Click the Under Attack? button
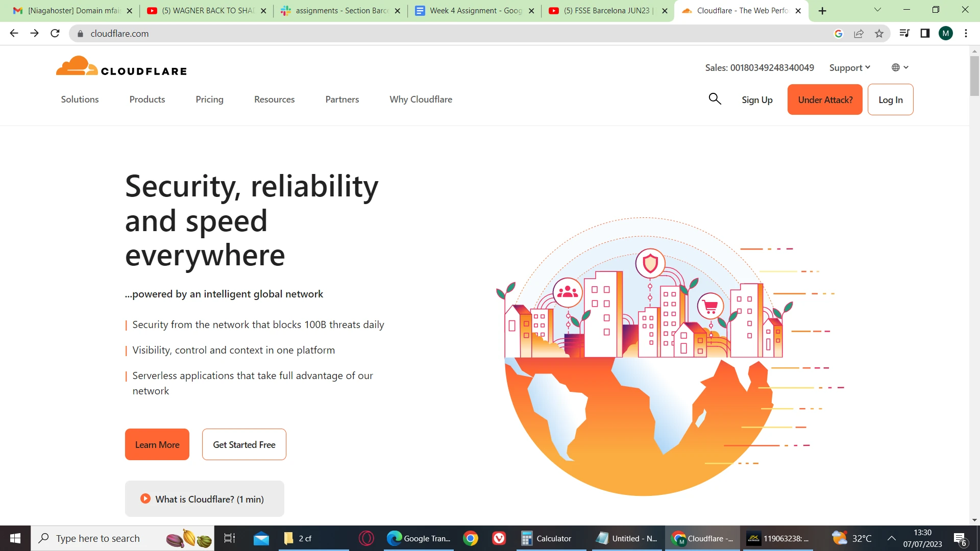The width and height of the screenshot is (980, 551). (x=825, y=100)
